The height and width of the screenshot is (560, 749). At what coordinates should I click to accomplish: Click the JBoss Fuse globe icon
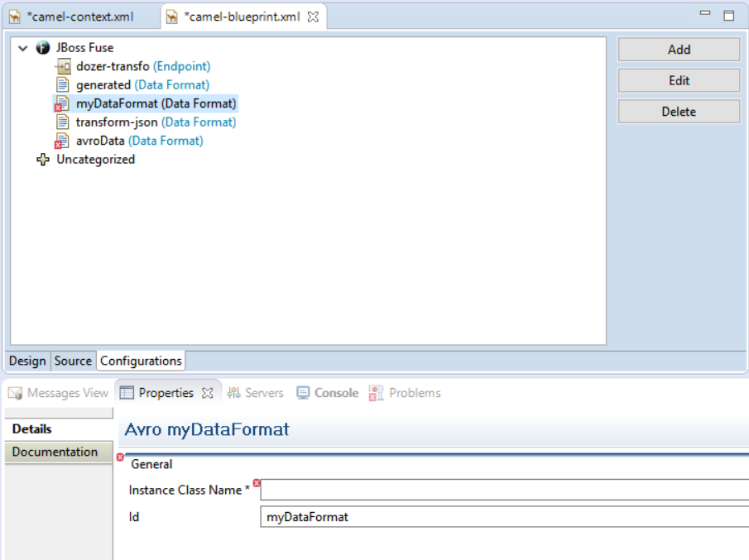click(x=43, y=48)
